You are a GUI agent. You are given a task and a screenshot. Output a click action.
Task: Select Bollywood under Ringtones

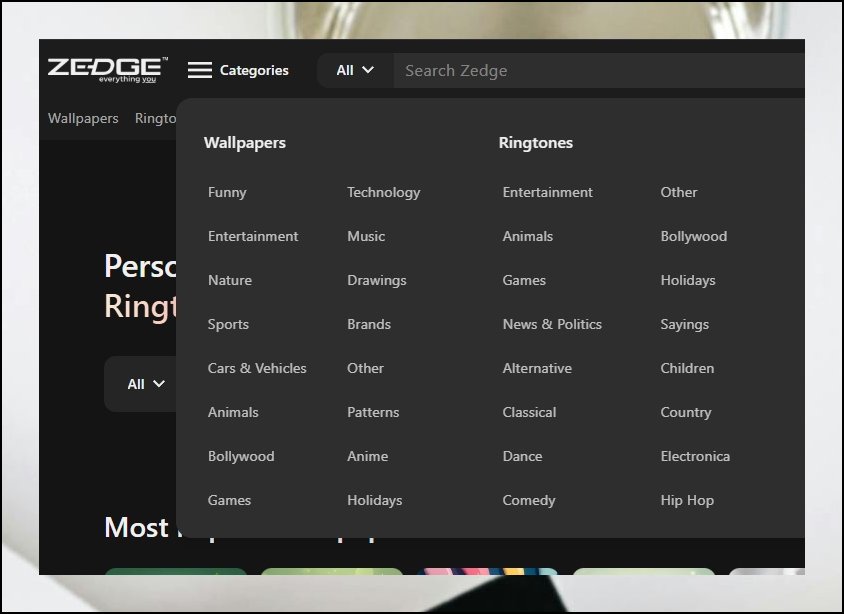click(694, 236)
